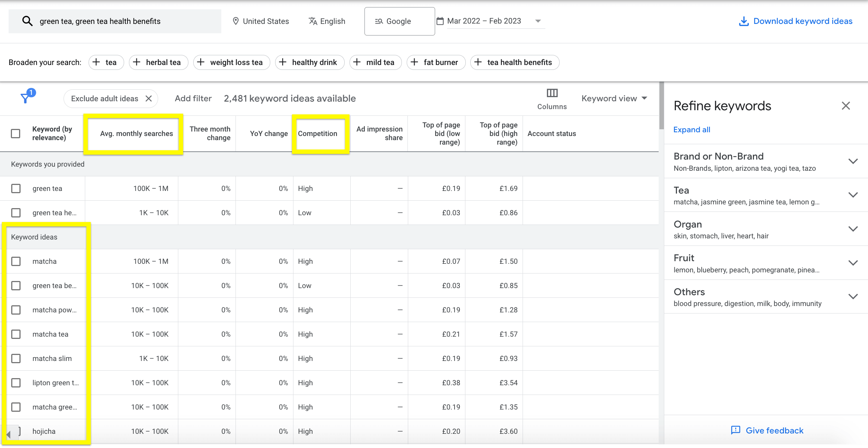This screenshot has width=868, height=448.
Task: Sort by Avg. monthly searches column
Action: [136, 133]
